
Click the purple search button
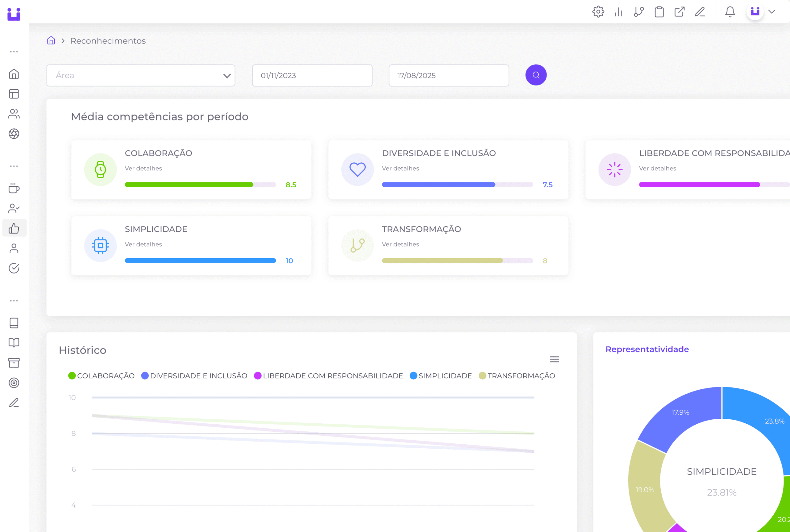pyautogui.click(x=536, y=75)
